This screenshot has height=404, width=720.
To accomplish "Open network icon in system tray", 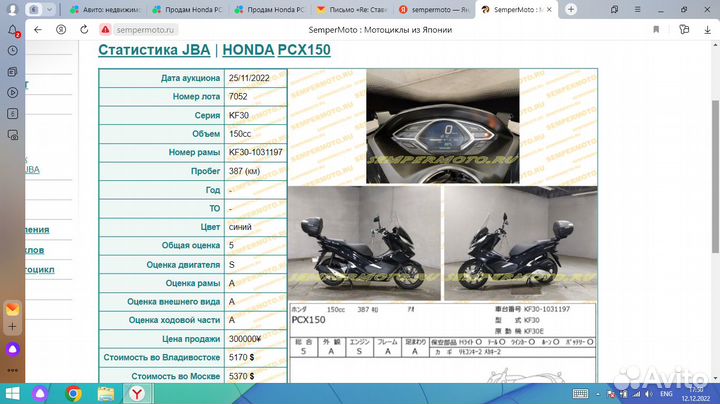I will (636, 394).
